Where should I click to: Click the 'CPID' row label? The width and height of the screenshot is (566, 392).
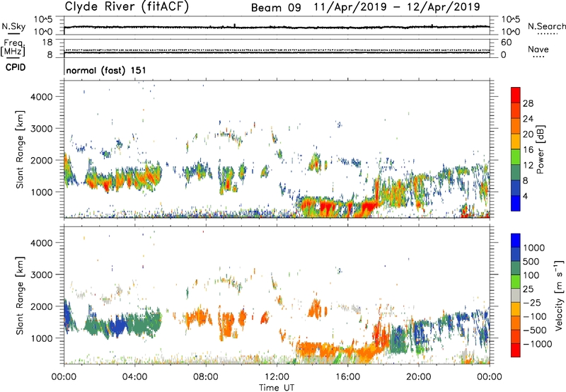point(16,67)
